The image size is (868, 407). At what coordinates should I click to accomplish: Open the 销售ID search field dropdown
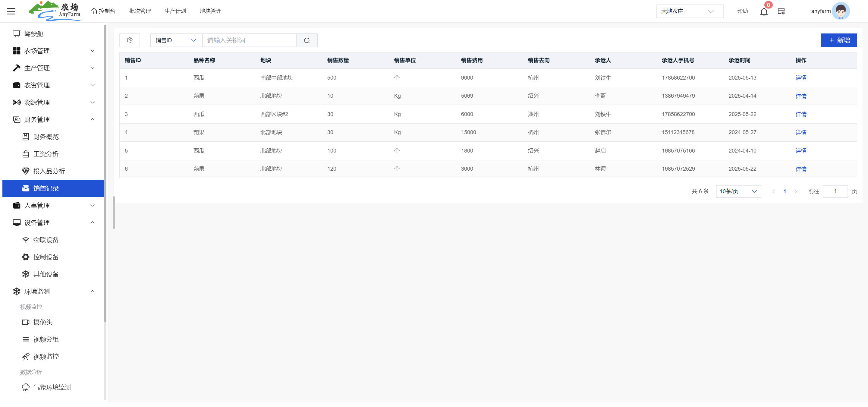pos(175,40)
